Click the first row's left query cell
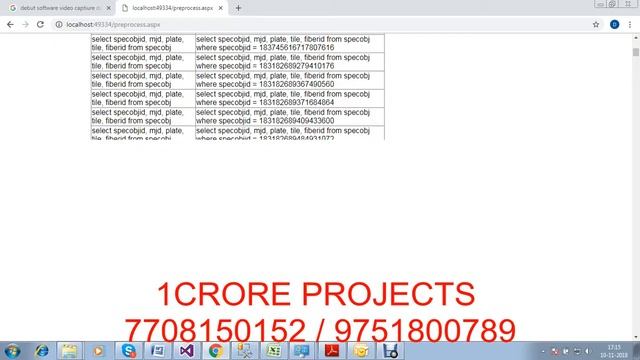 click(143, 43)
